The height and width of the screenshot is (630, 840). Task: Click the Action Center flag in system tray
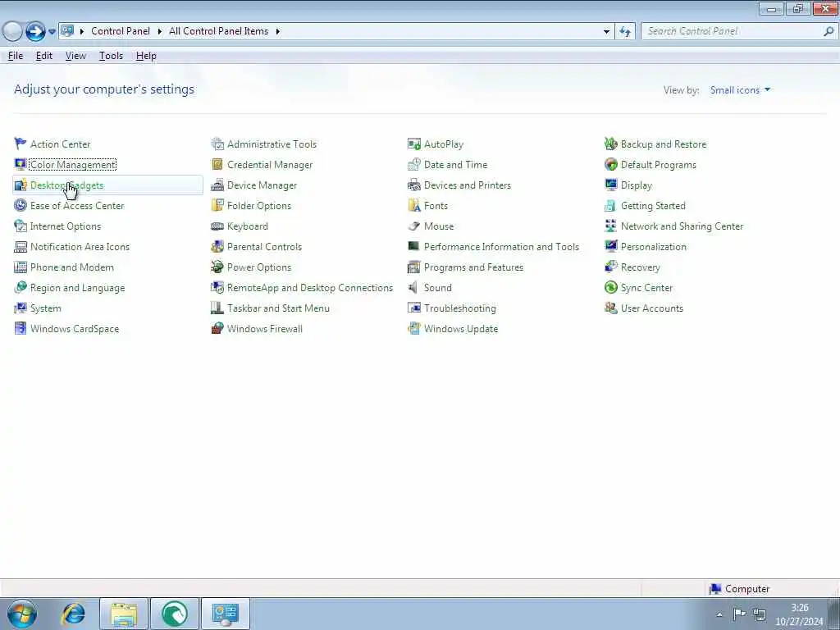(x=739, y=614)
